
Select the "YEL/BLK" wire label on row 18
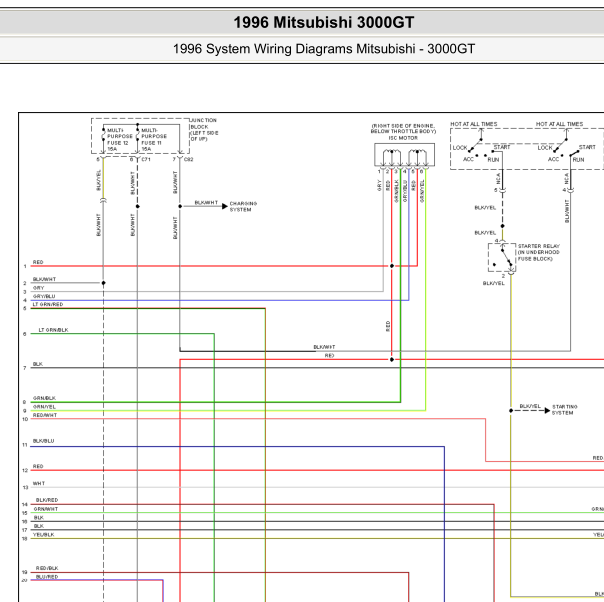coord(44,535)
